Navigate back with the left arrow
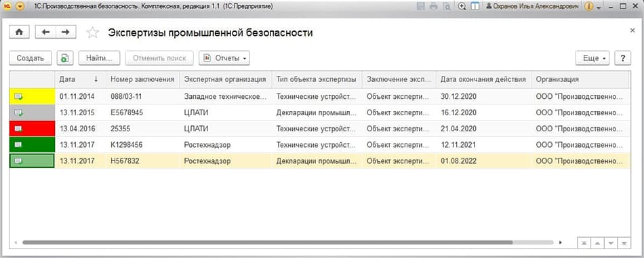The image size is (644, 258). pos(45,33)
